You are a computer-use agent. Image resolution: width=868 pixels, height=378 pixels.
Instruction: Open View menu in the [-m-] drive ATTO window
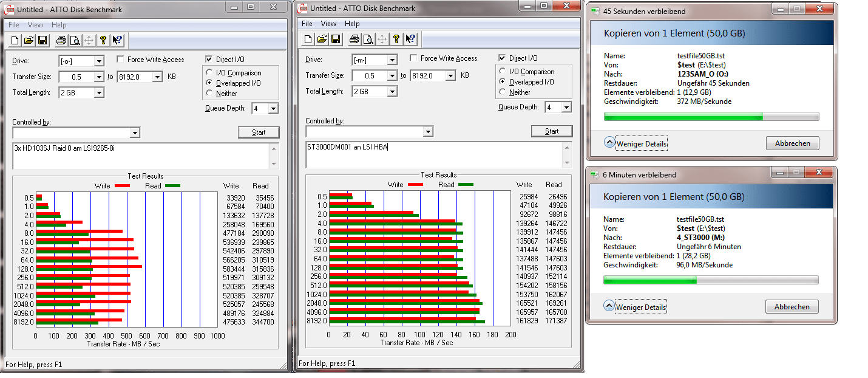pyautogui.click(x=328, y=24)
